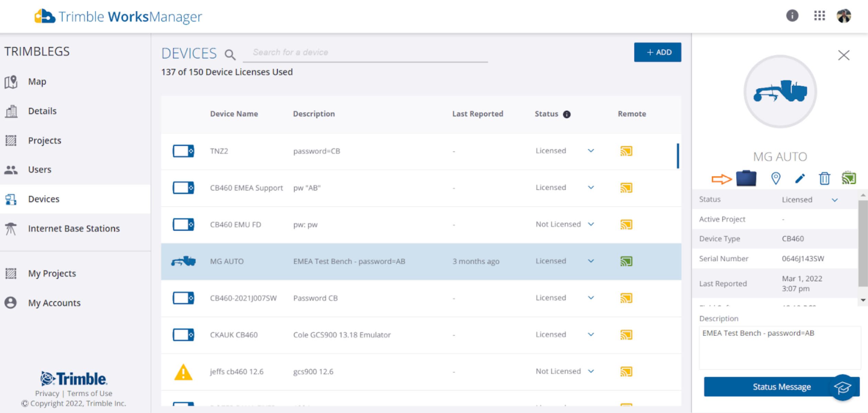Expand status dropdown for CB460 EMU FD
The image size is (868, 413).
591,224
